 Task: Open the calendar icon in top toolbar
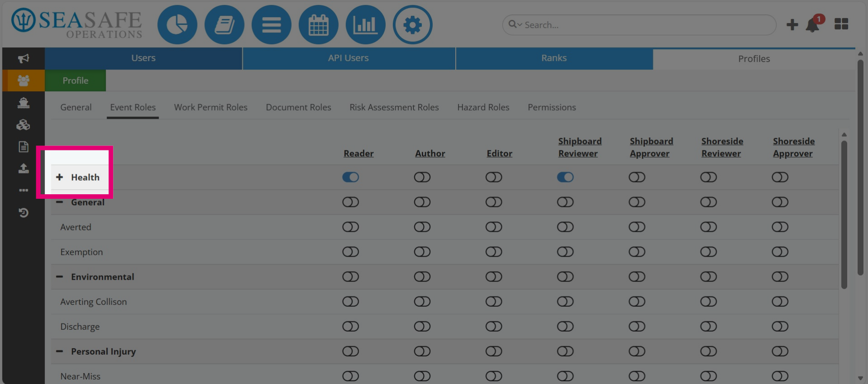pyautogui.click(x=318, y=25)
